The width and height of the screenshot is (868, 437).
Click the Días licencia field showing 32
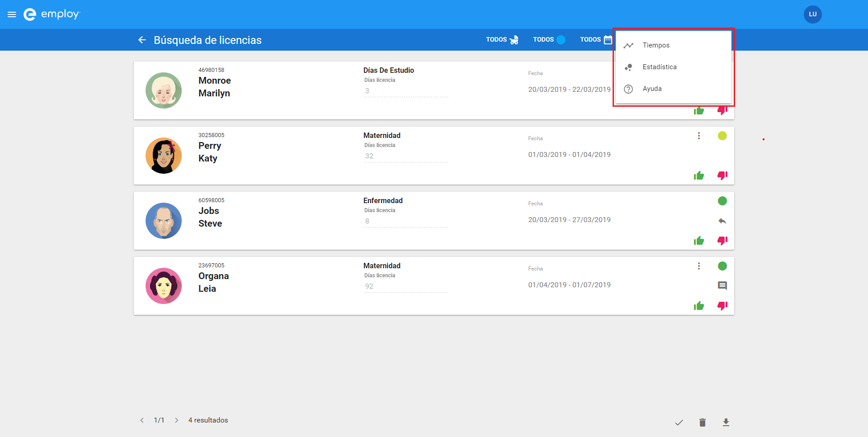[406, 156]
